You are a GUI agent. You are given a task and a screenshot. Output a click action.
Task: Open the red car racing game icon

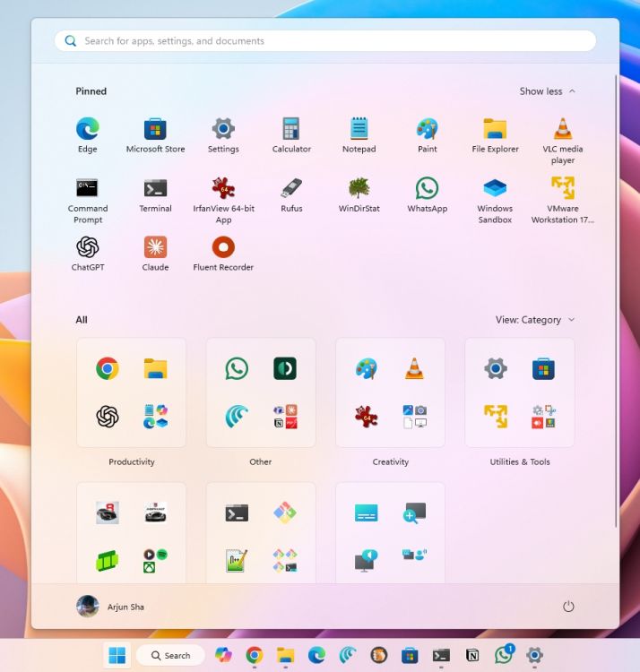[x=108, y=513]
